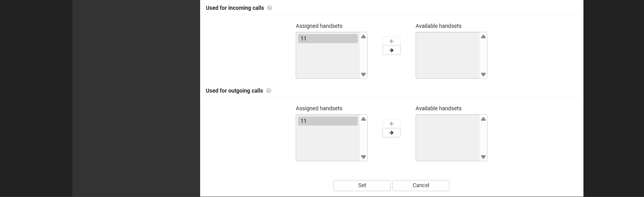The height and width of the screenshot is (197, 644).
Task: Click right arrow in outgoing calls section
Action: click(x=392, y=133)
